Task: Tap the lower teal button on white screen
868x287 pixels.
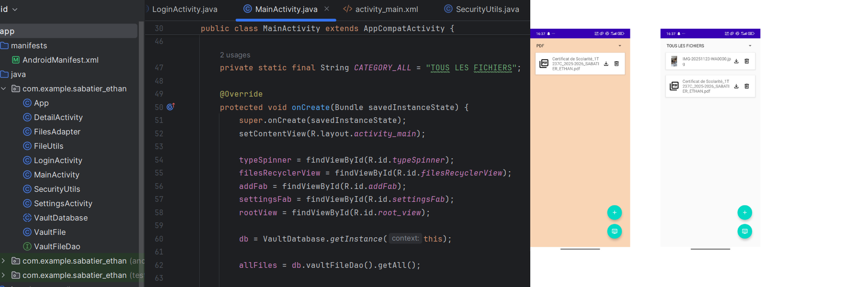Action: pyautogui.click(x=744, y=232)
